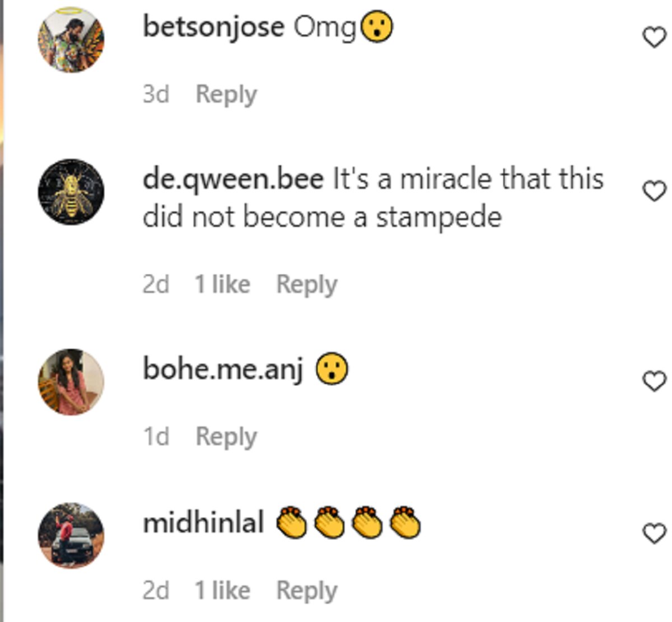Image resolution: width=672 pixels, height=622 pixels.
Task: View midhinlal's profile avatar
Action: (71, 535)
